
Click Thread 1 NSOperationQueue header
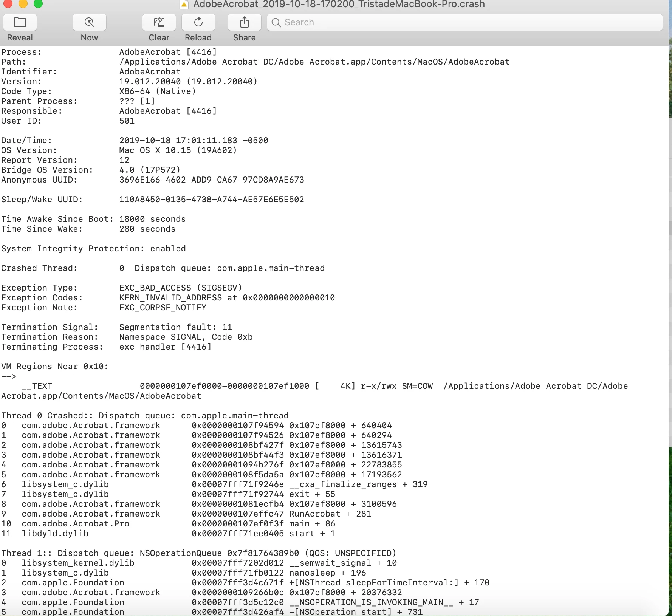tap(199, 553)
